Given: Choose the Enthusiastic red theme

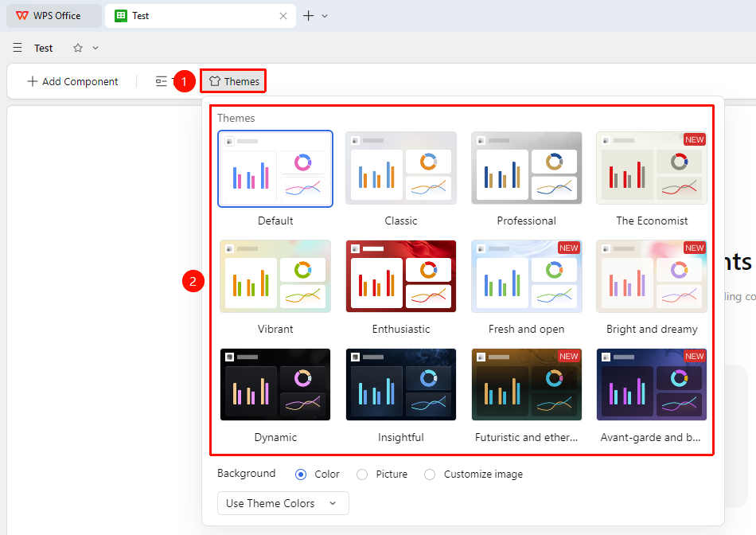Looking at the screenshot, I should pos(401,276).
